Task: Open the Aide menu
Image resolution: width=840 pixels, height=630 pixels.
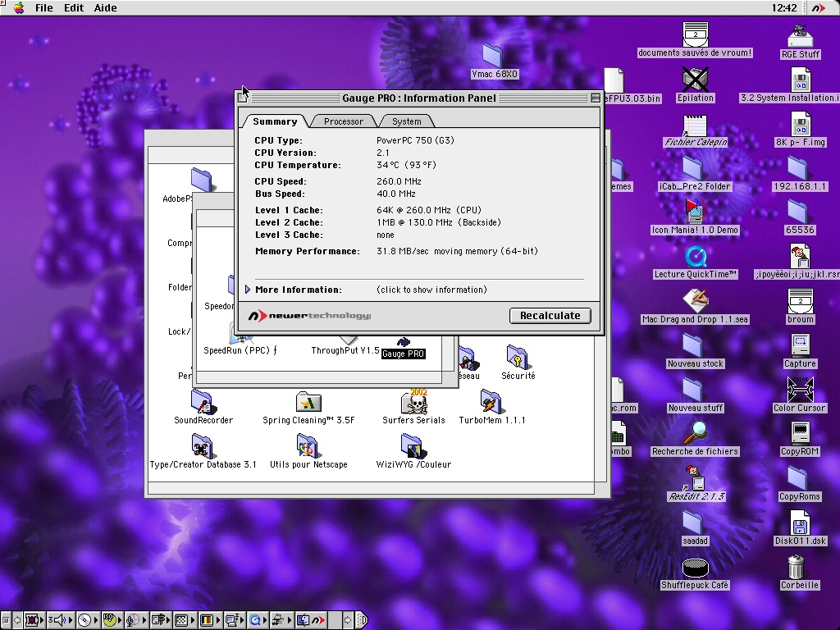Action: [105, 7]
